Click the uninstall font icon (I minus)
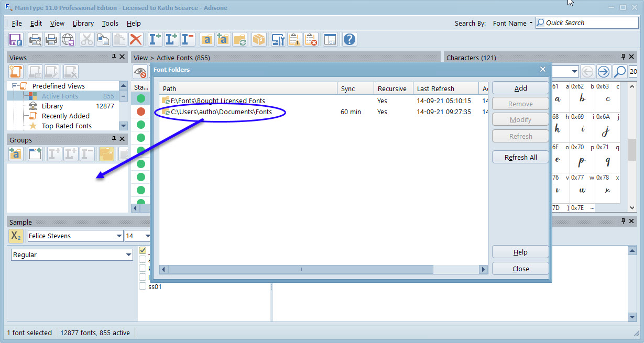The height and width of the screenshot is (343, 644). click(x=188, y=39)
